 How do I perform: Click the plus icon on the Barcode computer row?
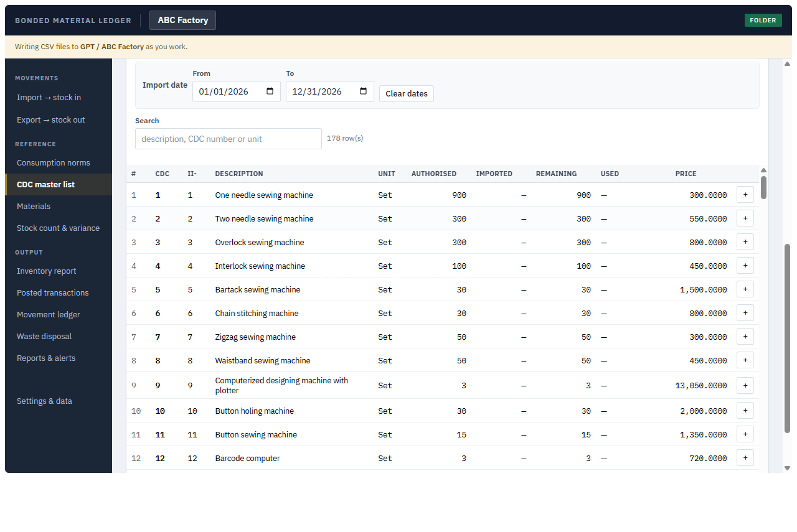(745, 458)
